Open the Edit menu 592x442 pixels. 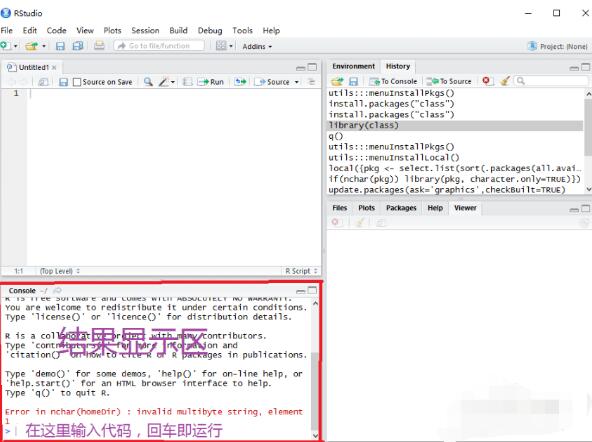29,30
